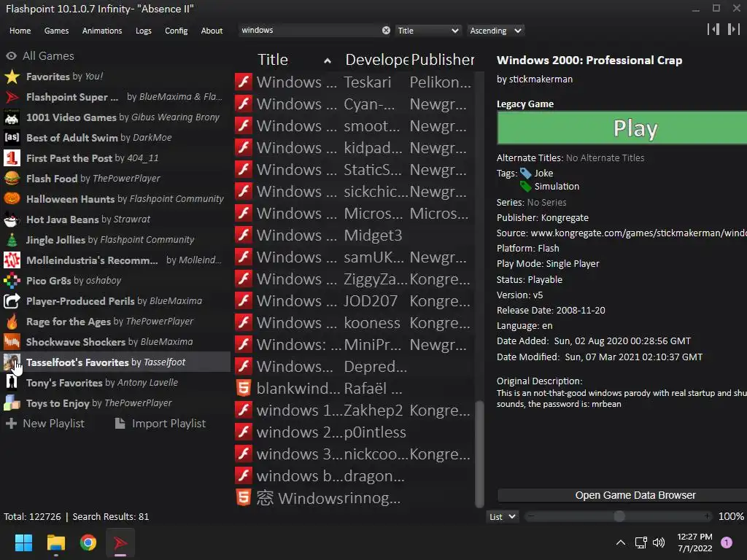Click the kongregate source URL
This screenshot has height=560, width=747.
tap(638, 233)
